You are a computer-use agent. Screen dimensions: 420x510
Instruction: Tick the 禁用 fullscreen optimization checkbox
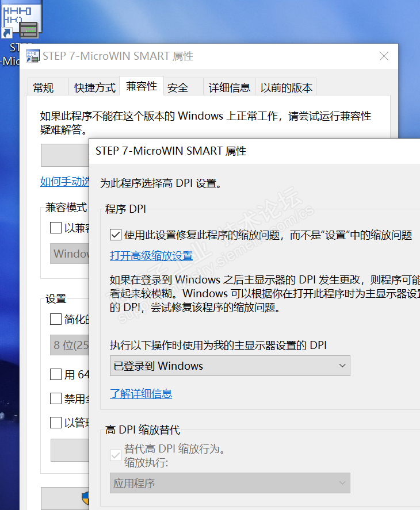coord(56,398)
